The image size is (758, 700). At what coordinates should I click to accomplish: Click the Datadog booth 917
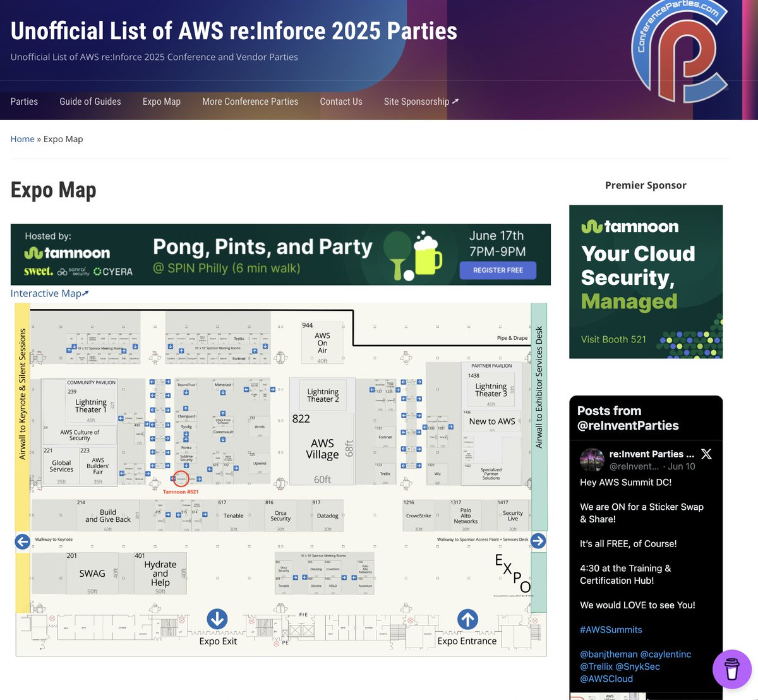pyautogui.click(x=328, y=516)
